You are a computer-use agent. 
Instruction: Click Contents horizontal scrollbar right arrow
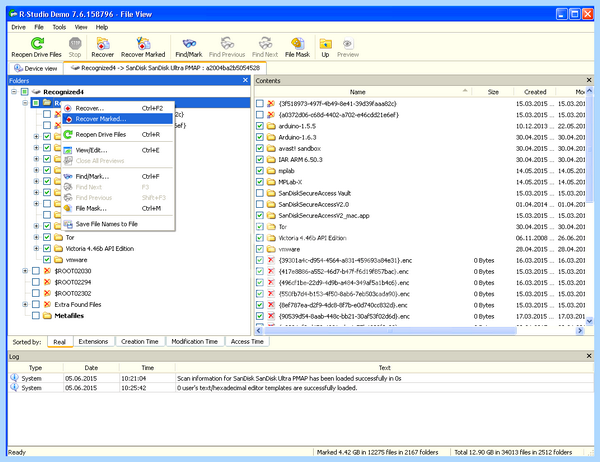(x=580, y=330)
